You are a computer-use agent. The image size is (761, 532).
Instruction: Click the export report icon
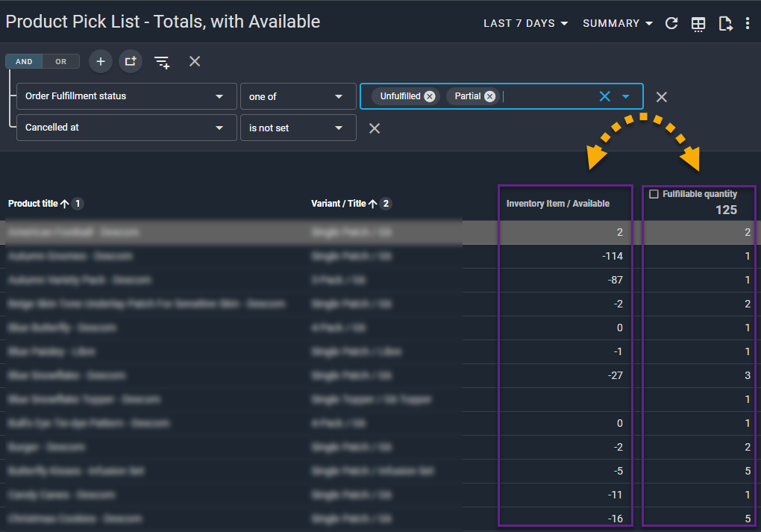[x=725, y=24]
